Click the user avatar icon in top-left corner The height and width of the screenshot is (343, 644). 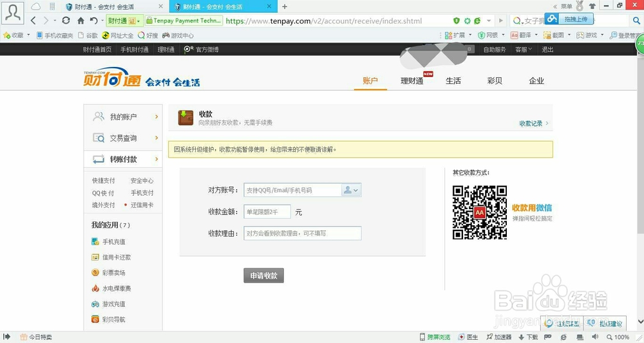pos(13,13)
